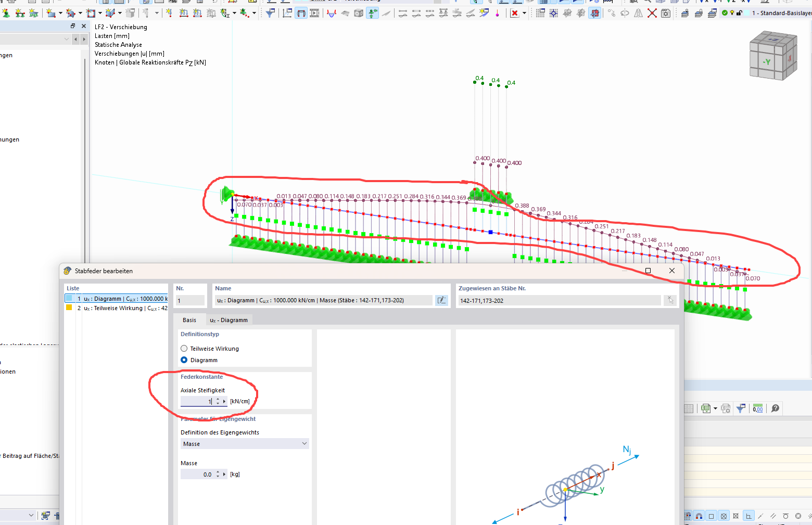This screenshot has width=812, height=525.
Task: Open the dropdown arrow beside delete icon
Action: click(x=524, y=13)
